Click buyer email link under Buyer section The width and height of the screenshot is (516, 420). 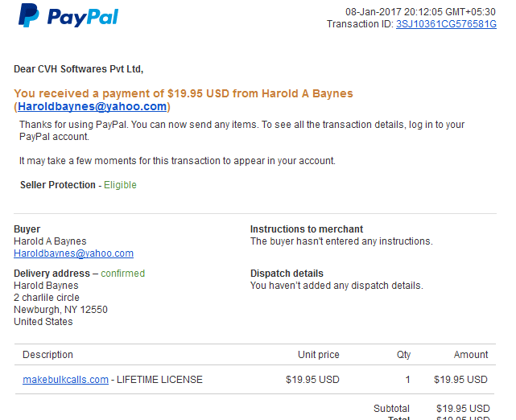pyautogui.click(x=74, y=253)
